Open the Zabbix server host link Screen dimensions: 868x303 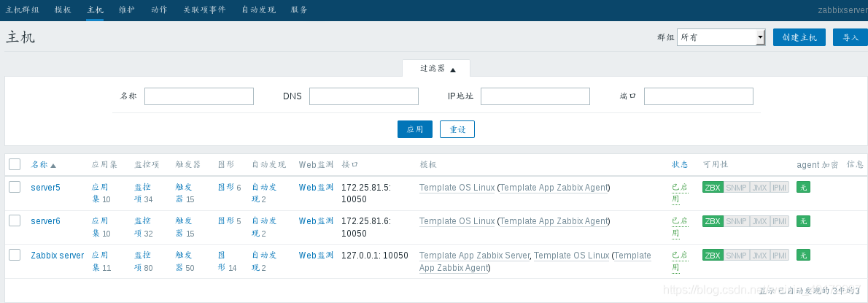click(58, 256)
